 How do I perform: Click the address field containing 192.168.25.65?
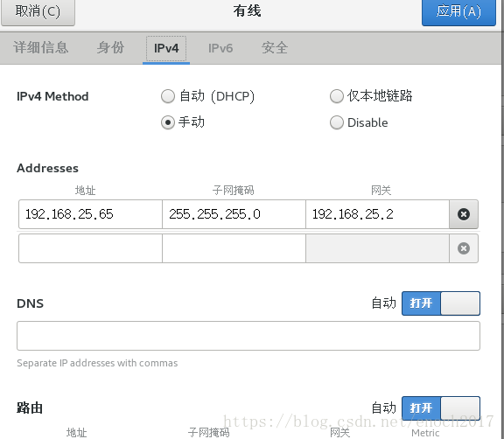click(90, 214)
